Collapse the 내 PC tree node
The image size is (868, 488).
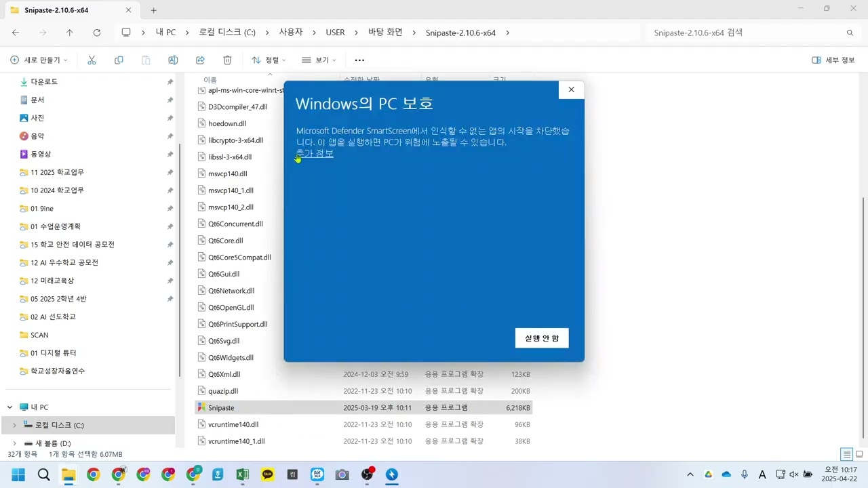pos(9,407)
